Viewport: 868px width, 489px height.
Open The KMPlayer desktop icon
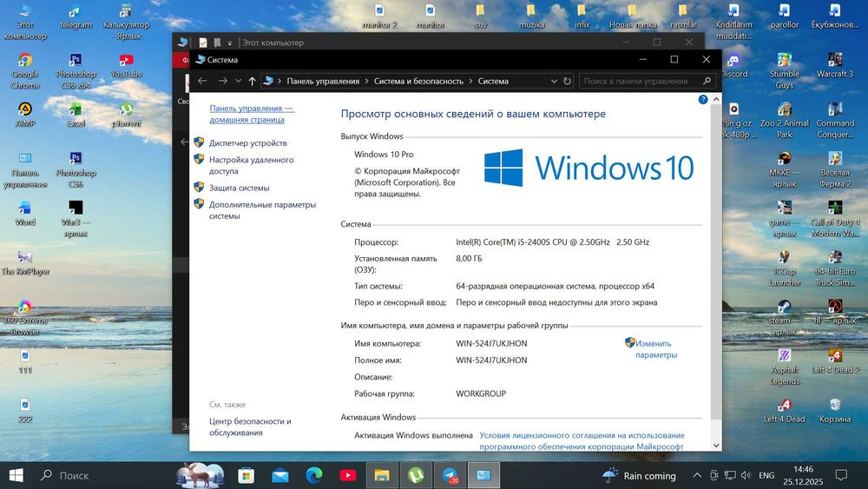(25, 263)
